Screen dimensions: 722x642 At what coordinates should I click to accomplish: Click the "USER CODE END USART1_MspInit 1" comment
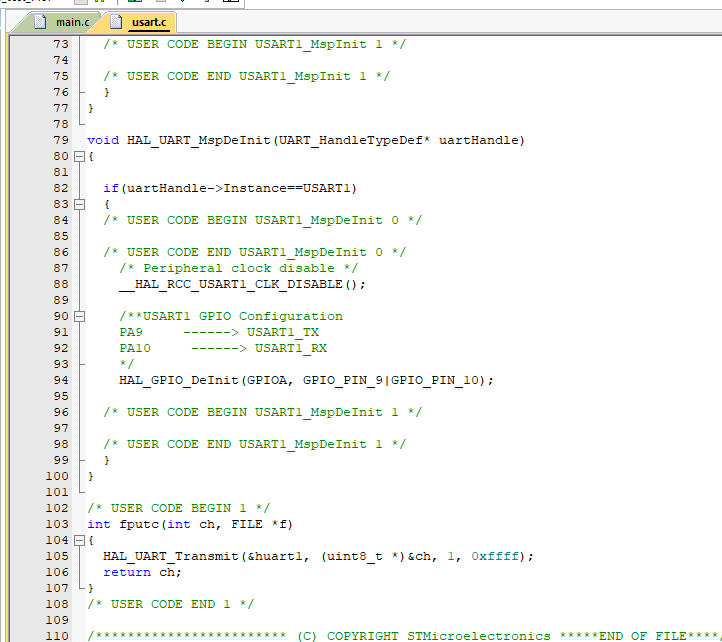pyautogui.click(x=247, y=76)
